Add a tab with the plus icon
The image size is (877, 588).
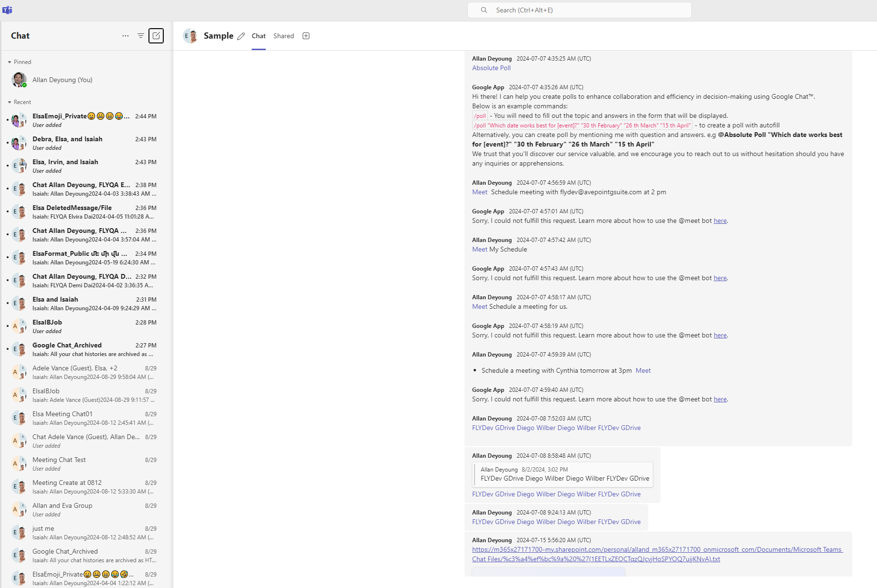[306, 36]
